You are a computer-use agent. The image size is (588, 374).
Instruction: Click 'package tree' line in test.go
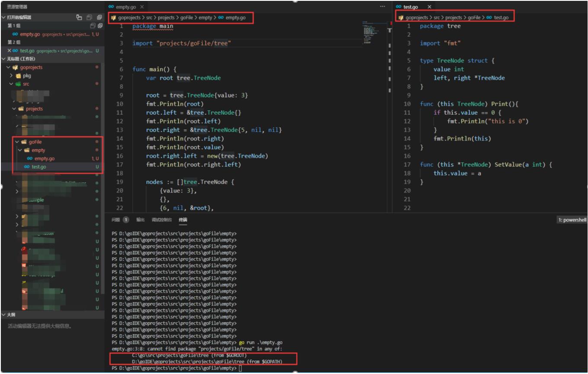pos(440,26)
